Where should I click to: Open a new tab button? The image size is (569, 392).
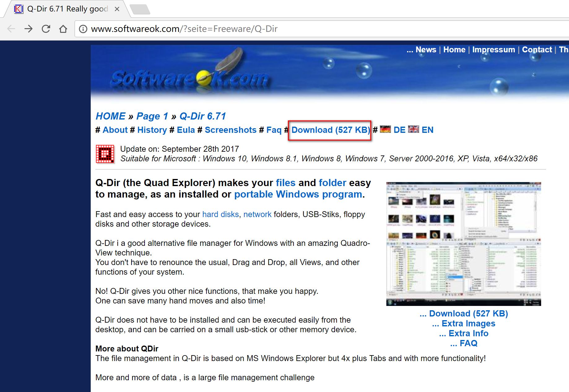[140, 9]
